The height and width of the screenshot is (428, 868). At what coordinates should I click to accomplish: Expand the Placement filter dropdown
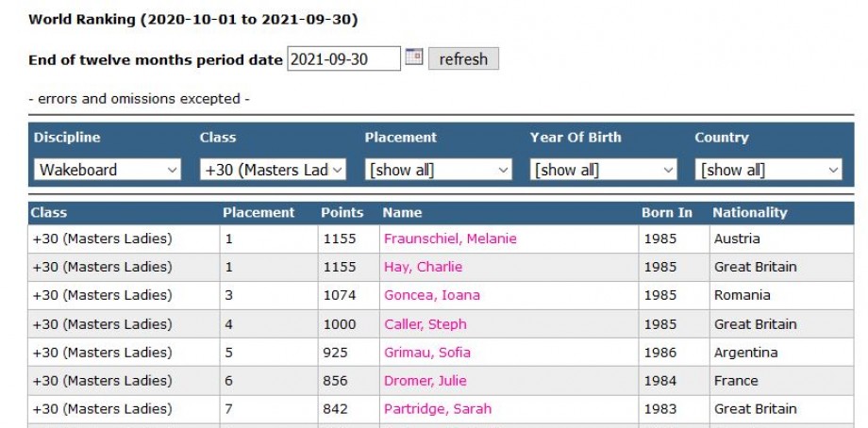tap(438, 170)
